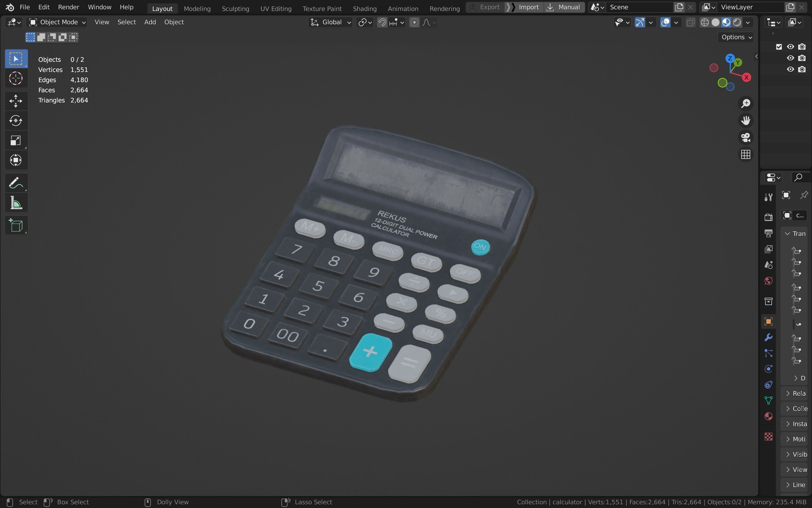Click the Manual button
The height and width of the screenshot is (508, 812).
click(564, 7)
